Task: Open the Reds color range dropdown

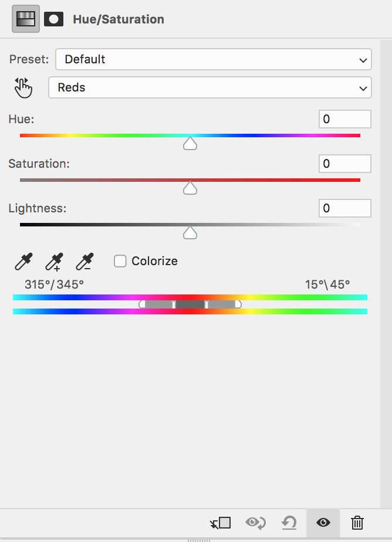Action: tap(210, 88)
